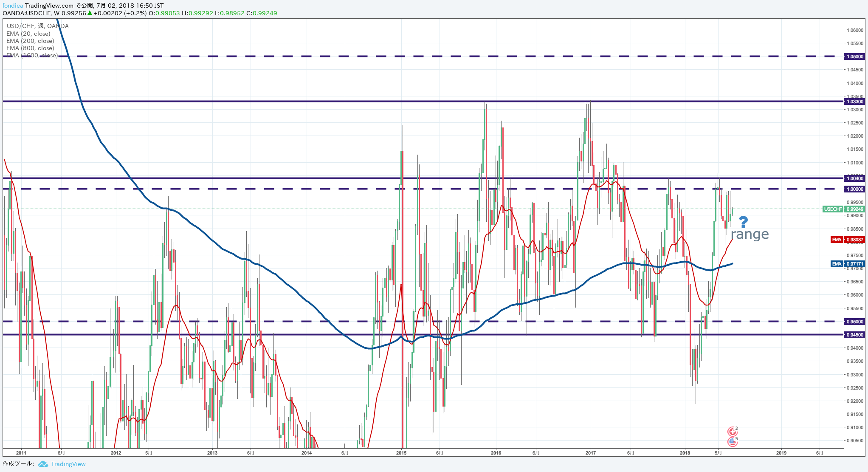Click the lower US flag event marker
The height and width of the screenshot is (472, 868).
[x=732, y=442]
